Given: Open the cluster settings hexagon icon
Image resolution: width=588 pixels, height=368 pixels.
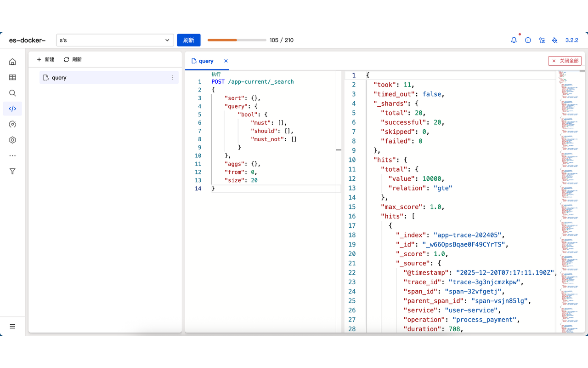Looking at the screenshot, I should 12,140.
